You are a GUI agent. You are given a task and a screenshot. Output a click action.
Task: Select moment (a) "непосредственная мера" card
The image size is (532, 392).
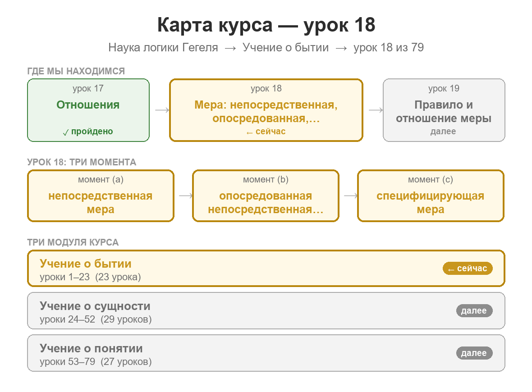tap(101, 196)
